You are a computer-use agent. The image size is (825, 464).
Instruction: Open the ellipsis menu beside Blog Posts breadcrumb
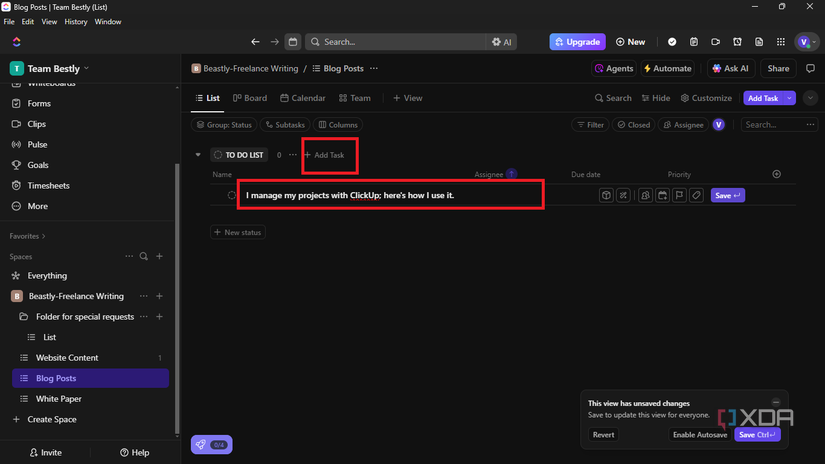tap(374, 68)
